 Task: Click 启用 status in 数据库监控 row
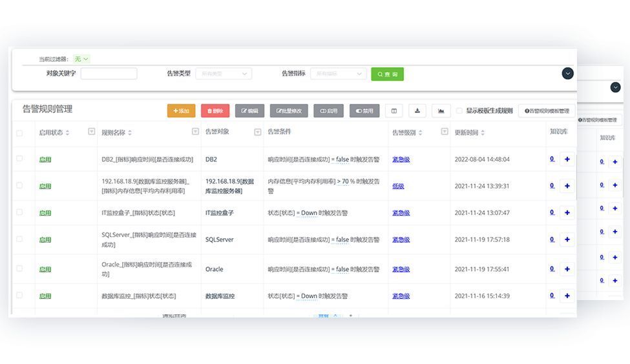[45, 296]
